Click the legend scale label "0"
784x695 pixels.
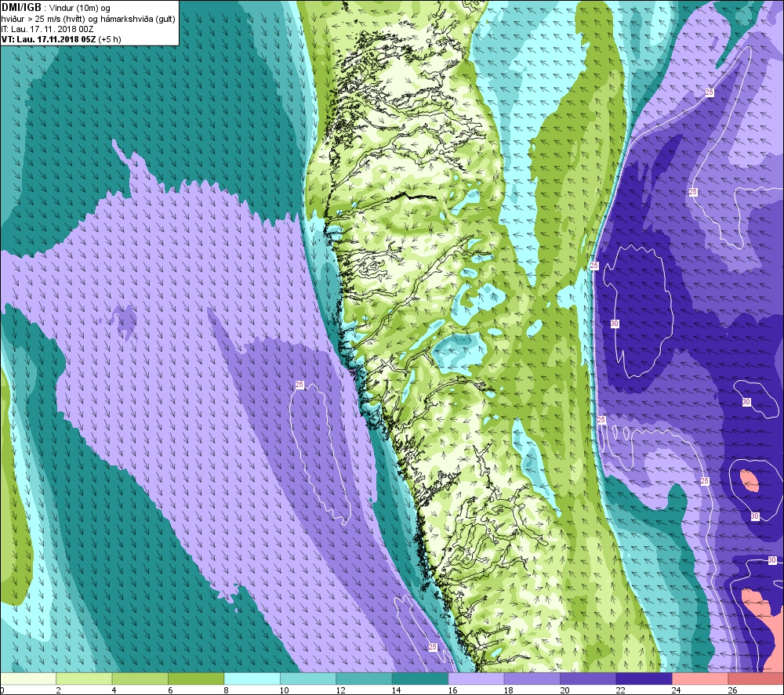pos(2,690)
